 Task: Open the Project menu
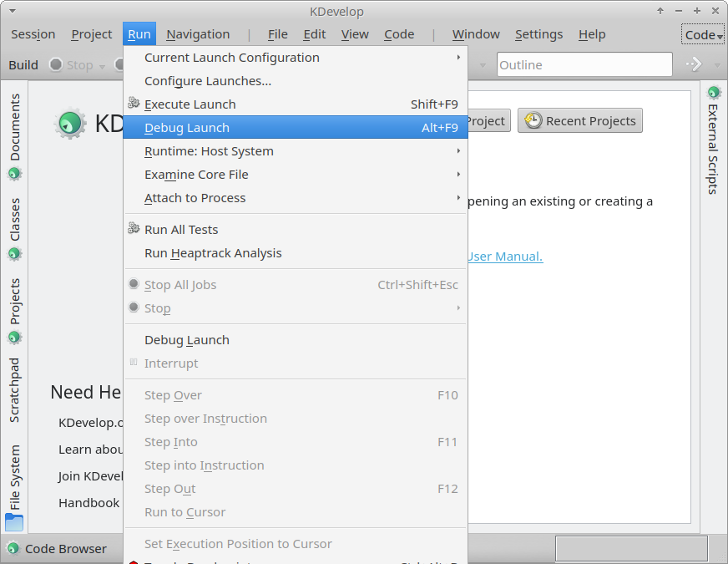pyautogui.click(x=92, y=34)
